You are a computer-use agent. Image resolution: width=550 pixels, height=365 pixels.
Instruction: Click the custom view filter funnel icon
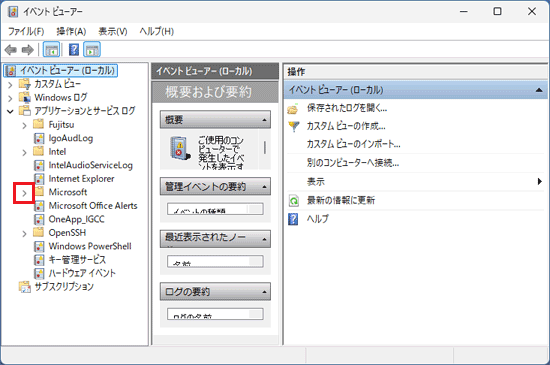pos(294,126)
